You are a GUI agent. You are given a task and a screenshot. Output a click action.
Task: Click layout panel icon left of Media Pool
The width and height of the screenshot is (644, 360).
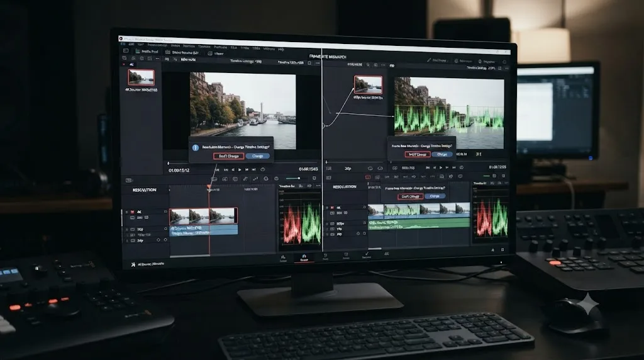126,51
